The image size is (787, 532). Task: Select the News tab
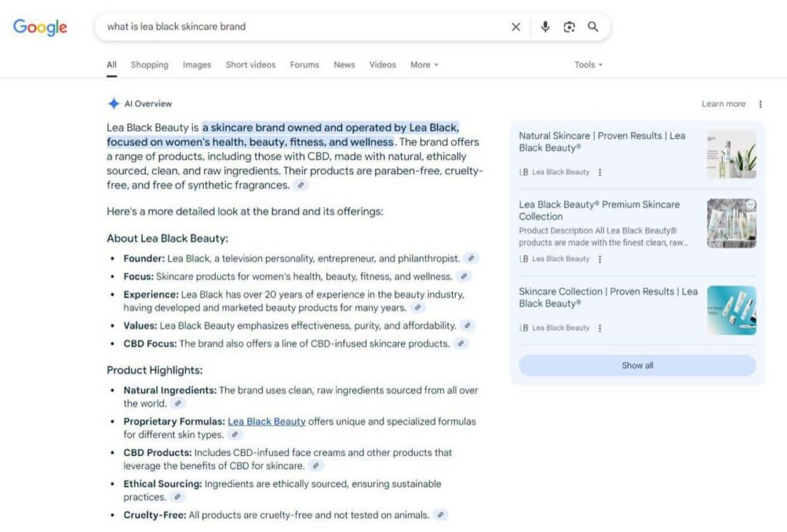pyautogui.click(x=344, y=65)
